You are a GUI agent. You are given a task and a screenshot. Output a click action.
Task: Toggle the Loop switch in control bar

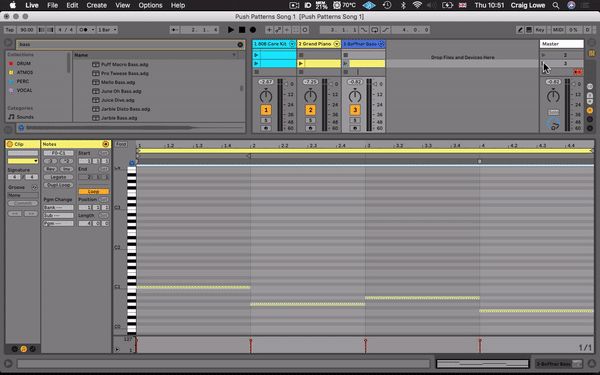(375, 29)
